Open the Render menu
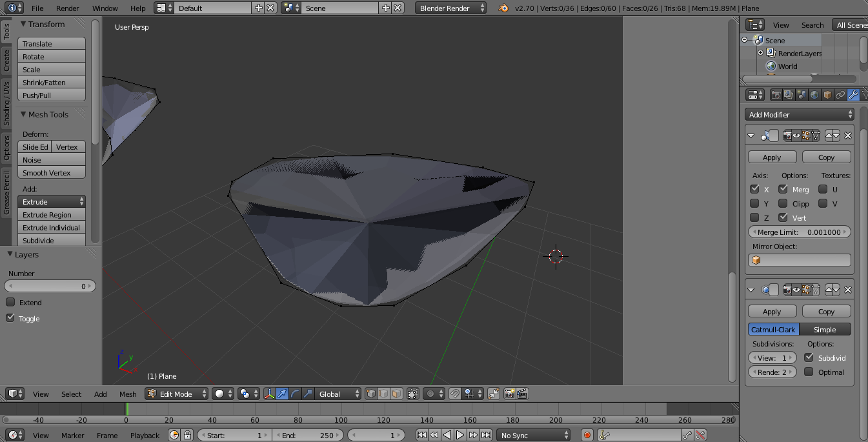Viewport: 868px width, 442px height. point(68,8)
